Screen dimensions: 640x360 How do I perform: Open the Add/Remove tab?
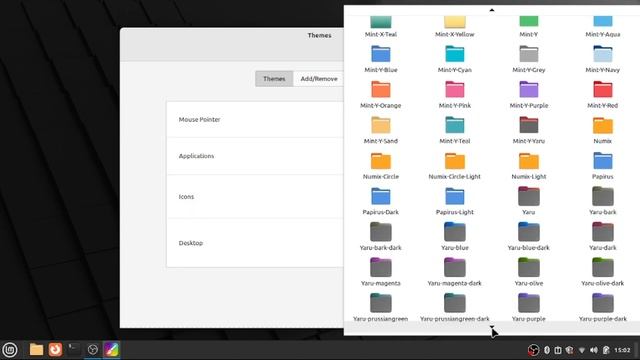click(x=319, y=79)
